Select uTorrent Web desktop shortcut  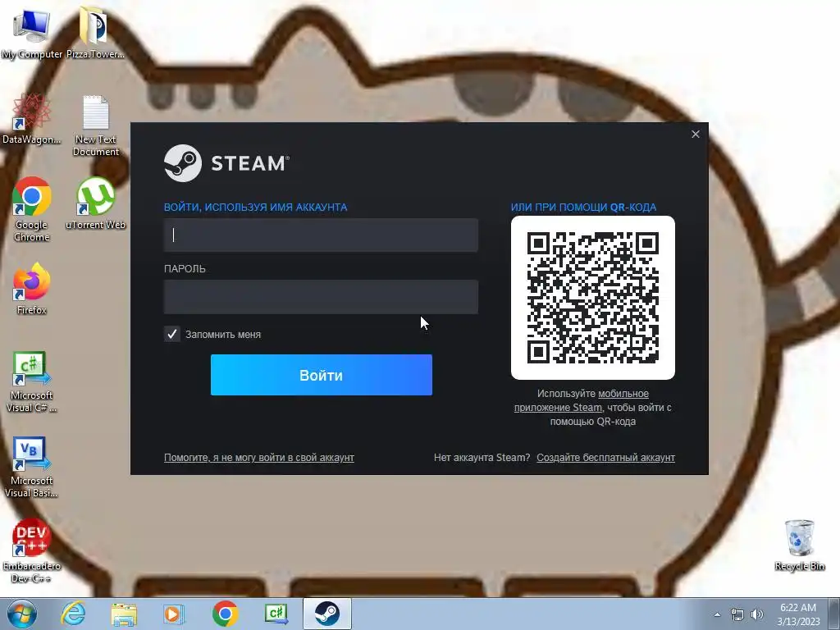coord(95,203)
